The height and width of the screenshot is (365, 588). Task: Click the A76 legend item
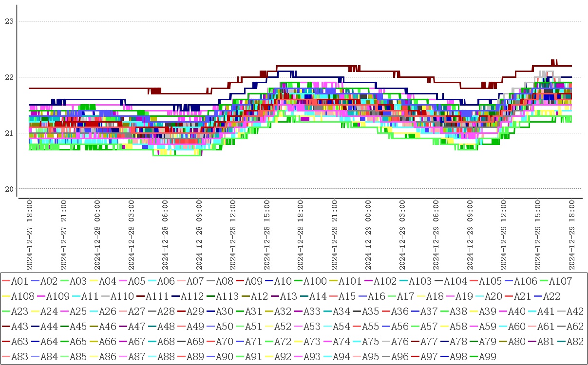coord(399,342)
